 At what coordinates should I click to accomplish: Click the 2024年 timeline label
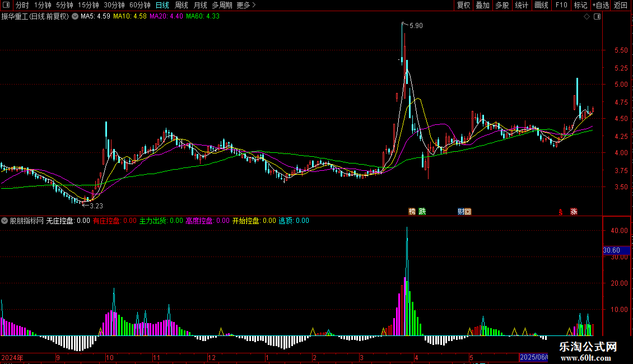pos(12,357)
